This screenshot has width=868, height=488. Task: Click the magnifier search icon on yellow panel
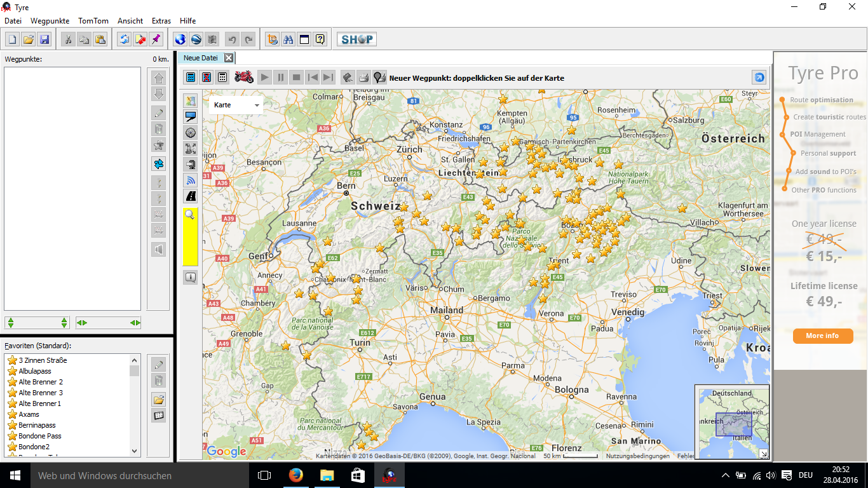point(189,215)
